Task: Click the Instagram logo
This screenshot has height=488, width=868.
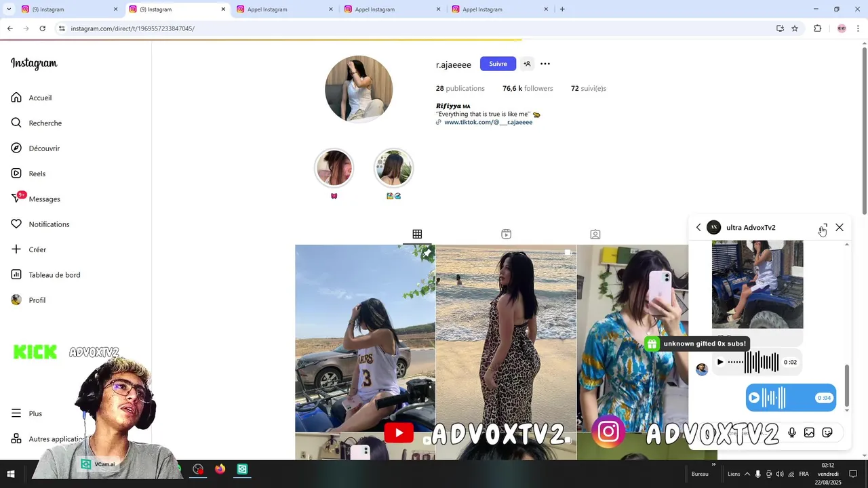Action: click(x=34, y=64)
